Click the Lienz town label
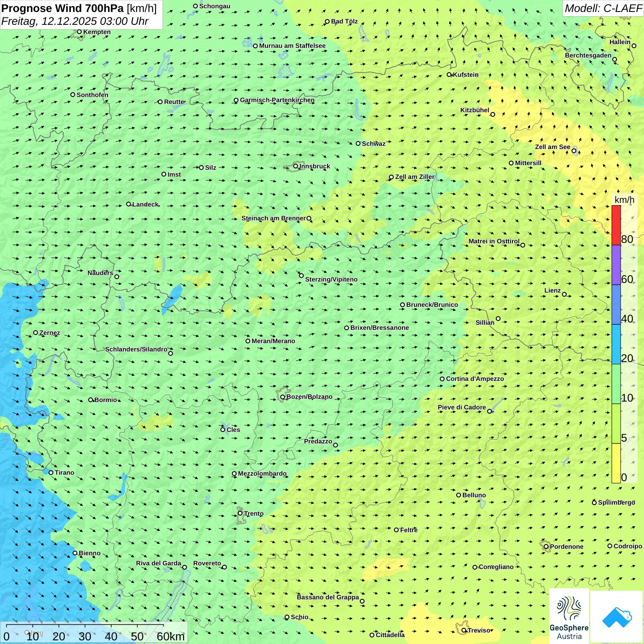The image size is (644, 644). (552, 290)
